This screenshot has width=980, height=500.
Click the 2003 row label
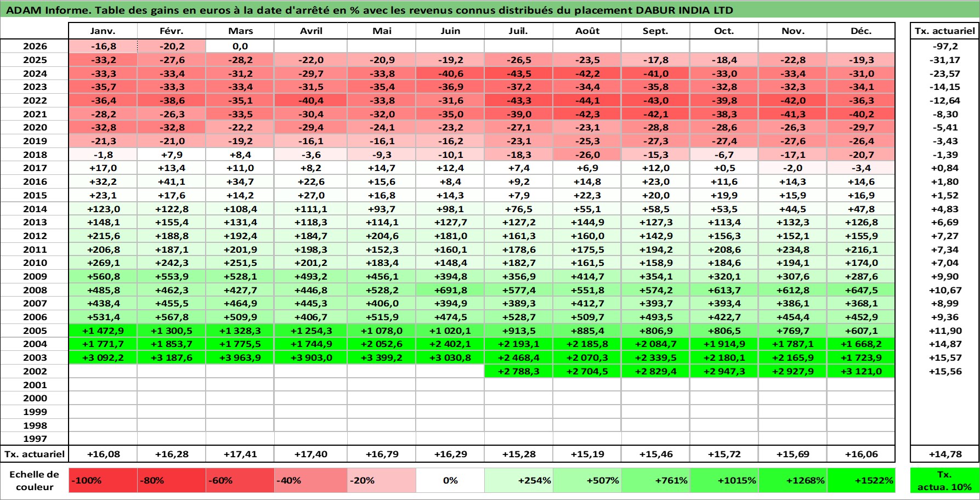35,357
